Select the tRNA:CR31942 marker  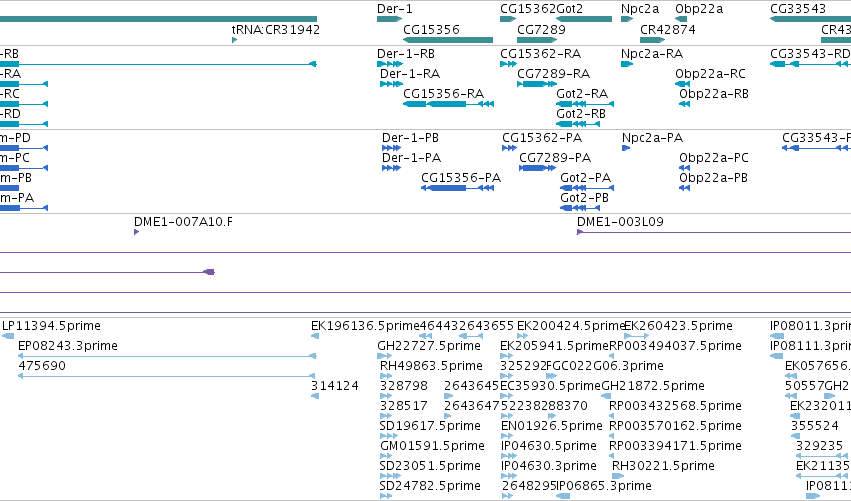click(x=234, y=40)
